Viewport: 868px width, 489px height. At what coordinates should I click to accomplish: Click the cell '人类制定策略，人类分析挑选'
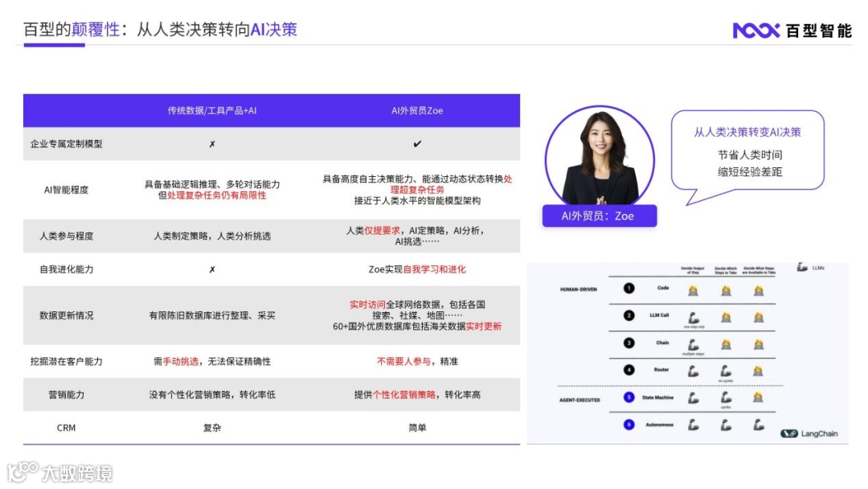[212, 236]
